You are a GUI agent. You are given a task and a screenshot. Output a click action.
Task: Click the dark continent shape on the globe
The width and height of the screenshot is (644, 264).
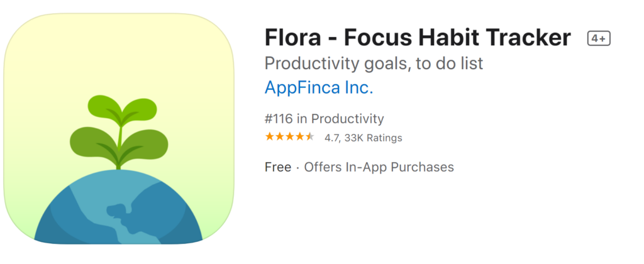(x=119, y=214)
